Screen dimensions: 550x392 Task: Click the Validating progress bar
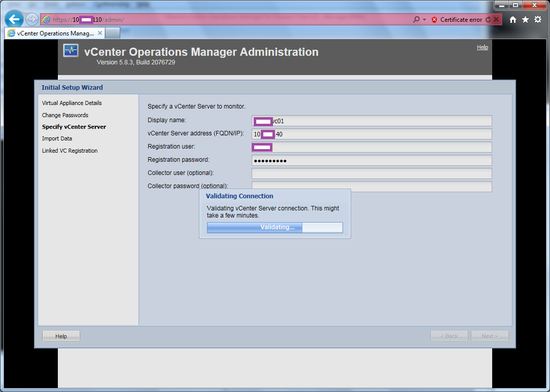tap(274, 227)
